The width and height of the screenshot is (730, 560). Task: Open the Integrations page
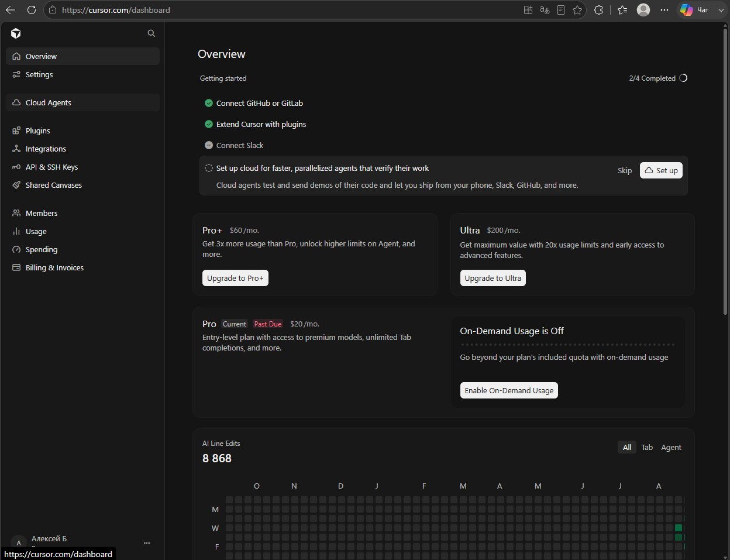82,149
